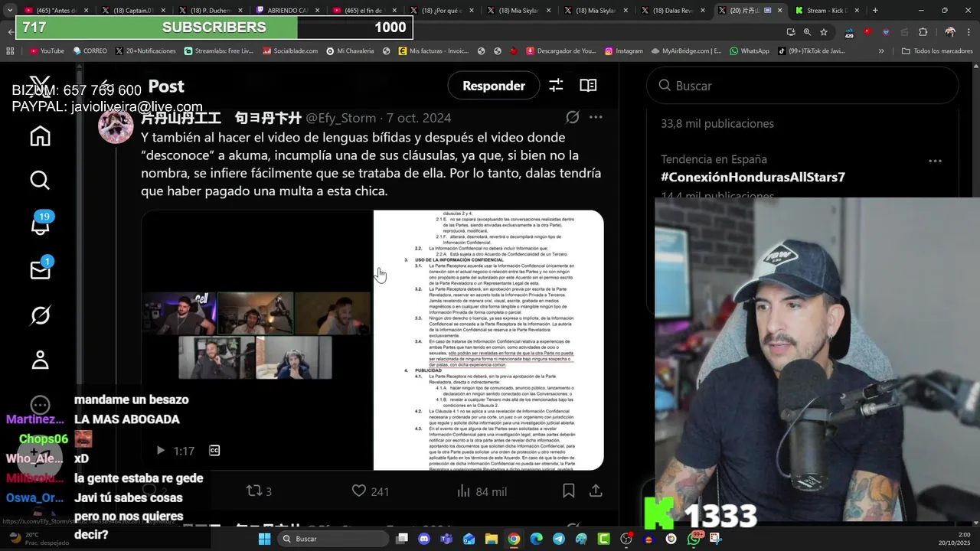Switch to the Stream - Kick tab

pyautogui.click(x=828, y=11)
